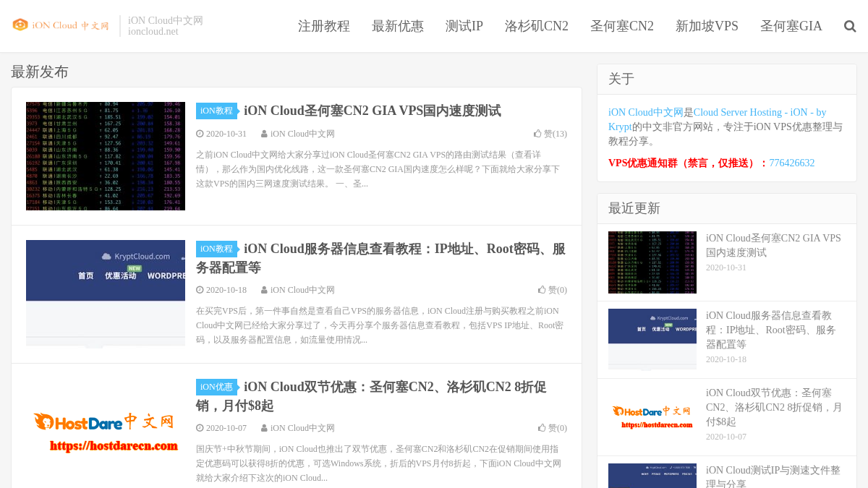The image size is (868, 488).
Task: Open 圣何塞CN2 menu item
Action: click(622, 26)
